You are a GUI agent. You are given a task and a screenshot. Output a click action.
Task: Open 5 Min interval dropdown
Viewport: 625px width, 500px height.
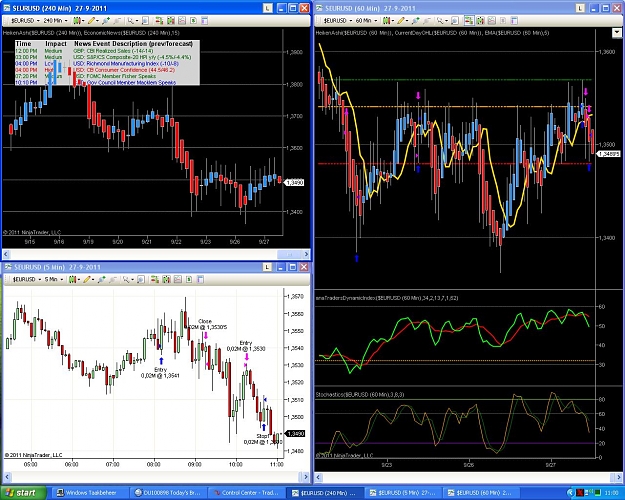click(54, 279)
